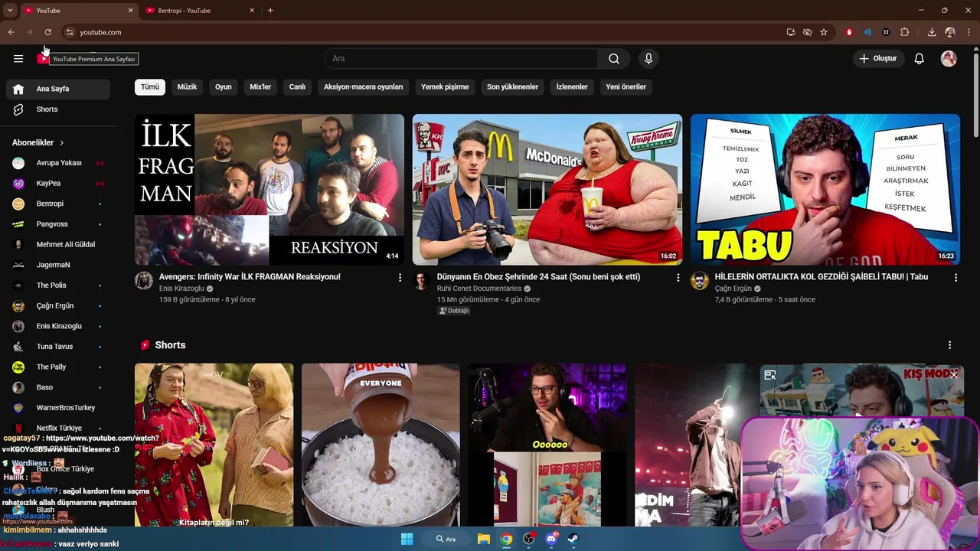The image size is (980, 551).
Task: Select the Müzik filter chip
Action: pos(187,86)
